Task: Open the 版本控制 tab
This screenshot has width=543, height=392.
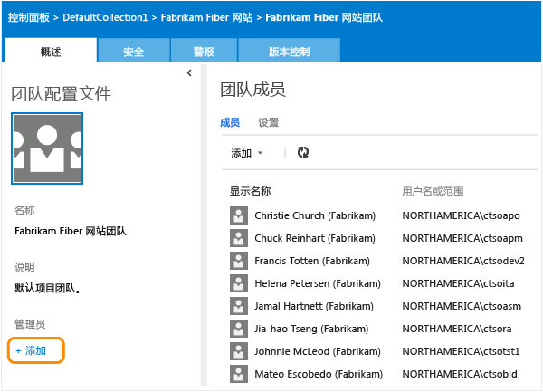Action: (290, 52)
